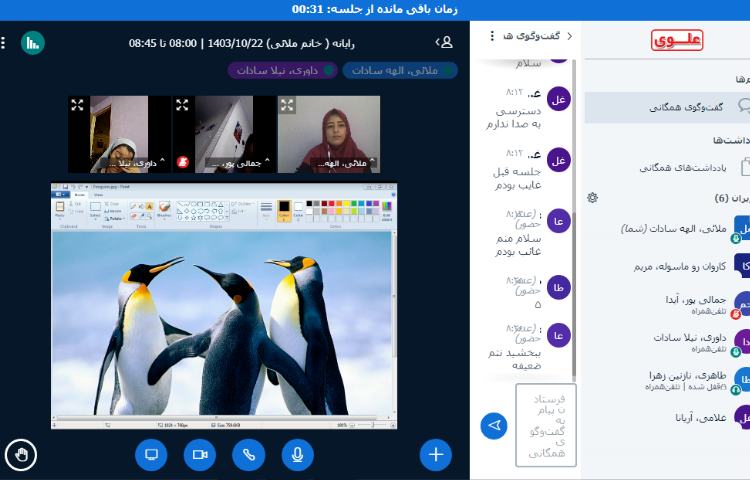Viewport: 750px width, 480px height.
Task: Select user ملائی، الهه سادات (شما)
Action: 670,229
